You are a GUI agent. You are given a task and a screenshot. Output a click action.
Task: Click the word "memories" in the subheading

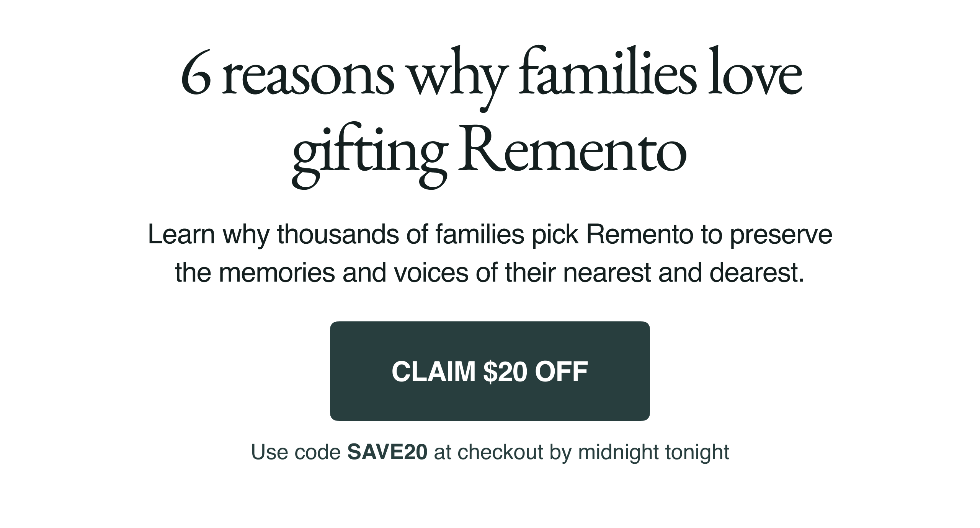click(x=276, y=272)
